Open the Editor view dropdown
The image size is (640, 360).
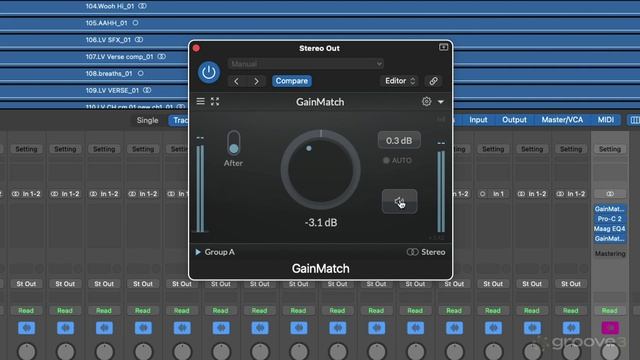(400, 81)
